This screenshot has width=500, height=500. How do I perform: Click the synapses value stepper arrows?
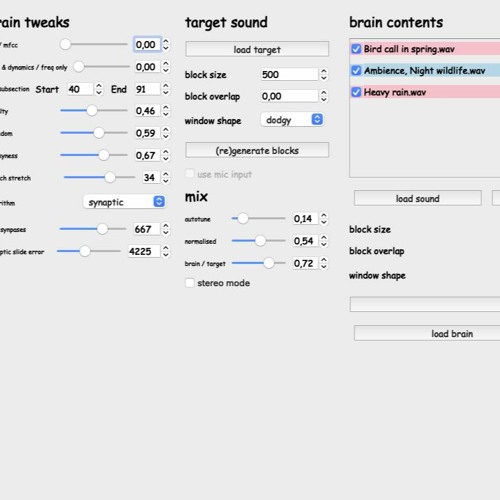pyautogui.click(x=166, y=229)
